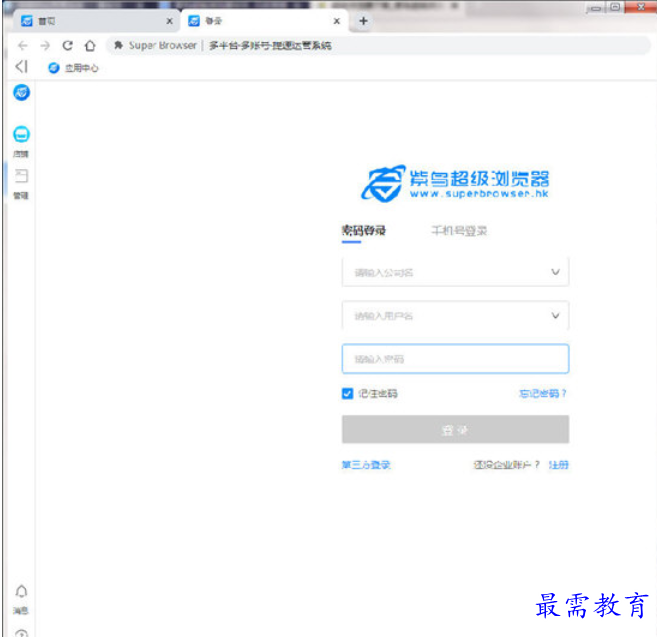657x637 pixels.
Task: Click the 紫鸟超级浏览器 logo banner
Action: pos(455,184)
